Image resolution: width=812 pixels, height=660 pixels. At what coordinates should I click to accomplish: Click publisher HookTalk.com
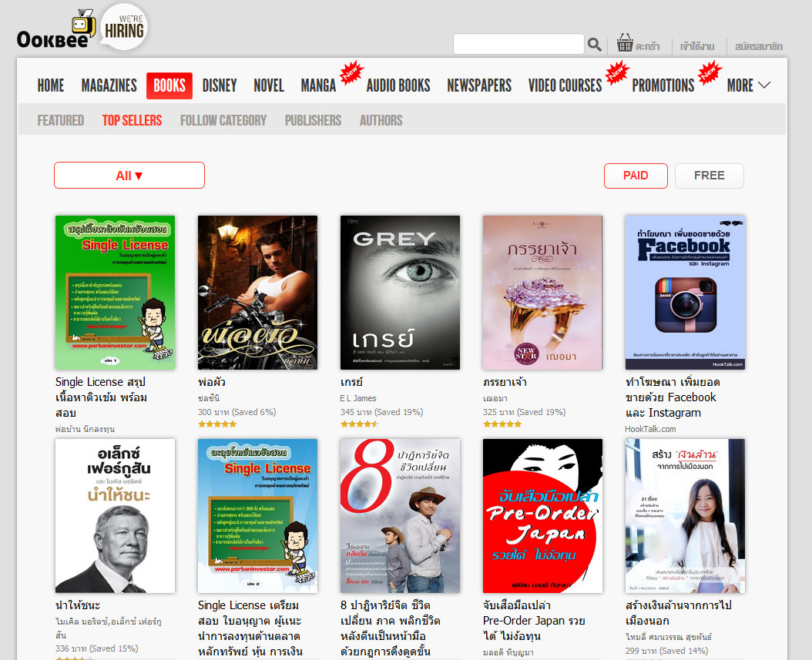tap(650, 429)
